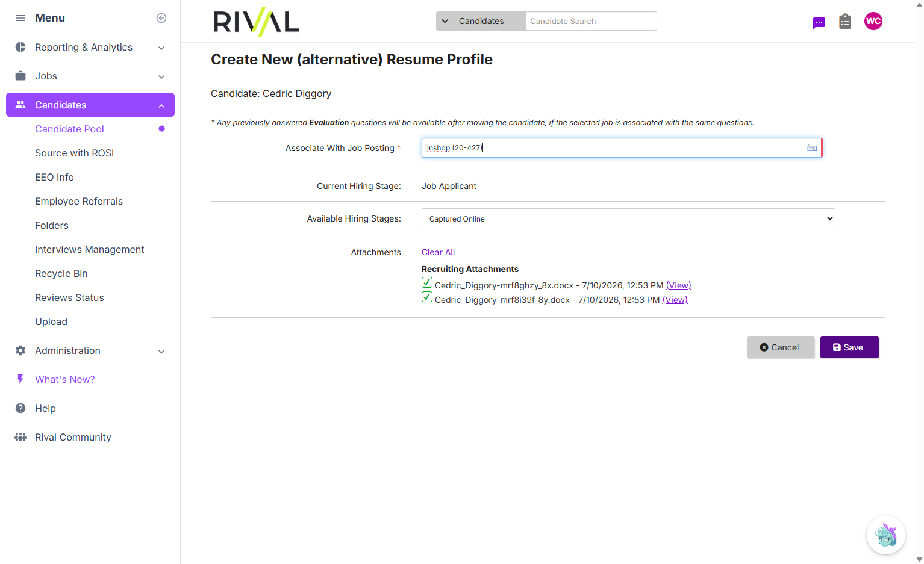Click the Rival Community people icon
This screenshot has width=924, height=564.
pyautogui.click(x=20, y=437)
